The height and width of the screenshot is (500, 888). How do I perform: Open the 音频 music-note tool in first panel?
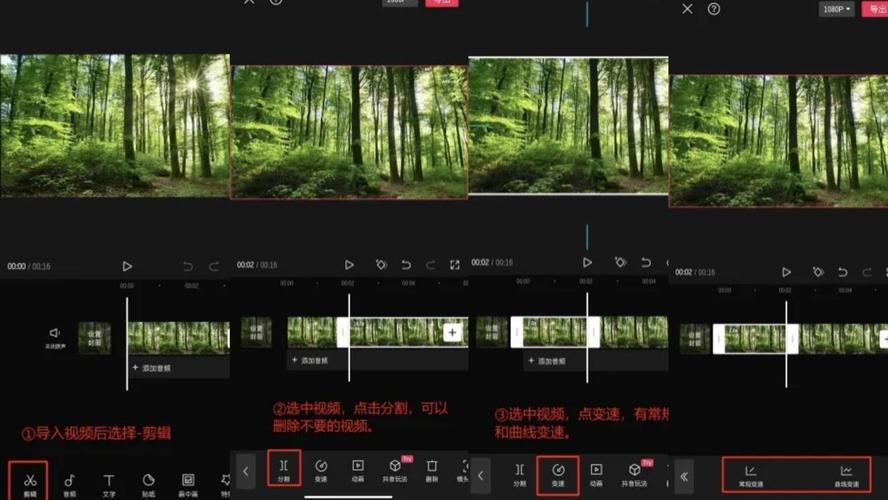[x=69, y=485]
